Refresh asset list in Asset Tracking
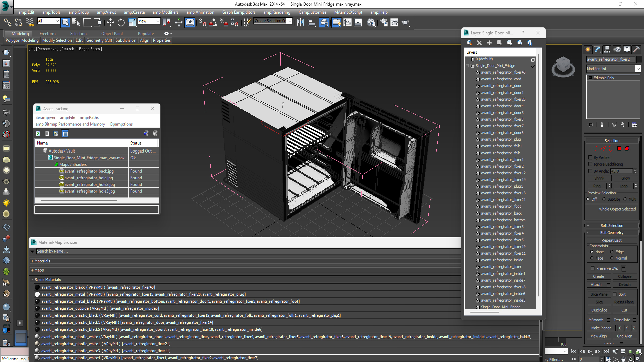Image resolution: width=644 pixels, height=362 pixels. click(x=38, y=134)
